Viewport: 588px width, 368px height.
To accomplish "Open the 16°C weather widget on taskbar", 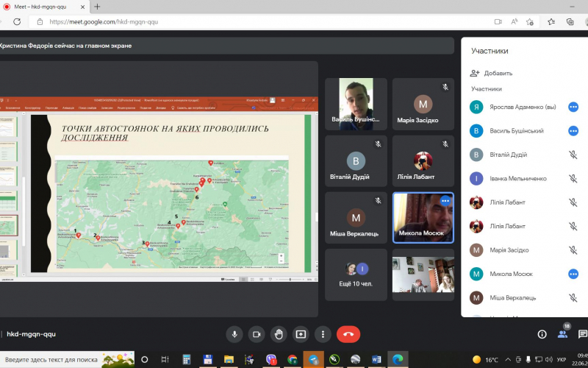I will [486, 360].
